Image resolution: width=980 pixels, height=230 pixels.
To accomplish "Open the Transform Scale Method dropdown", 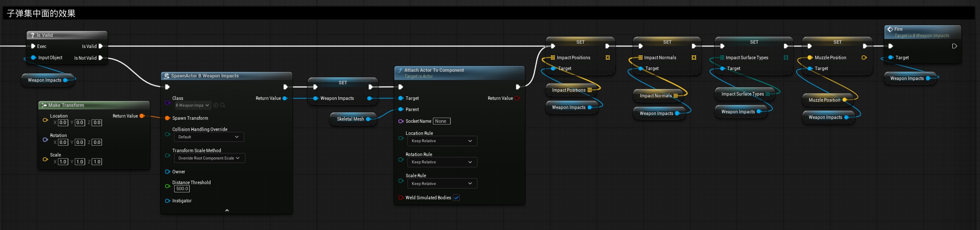I will tap(209, 158).
